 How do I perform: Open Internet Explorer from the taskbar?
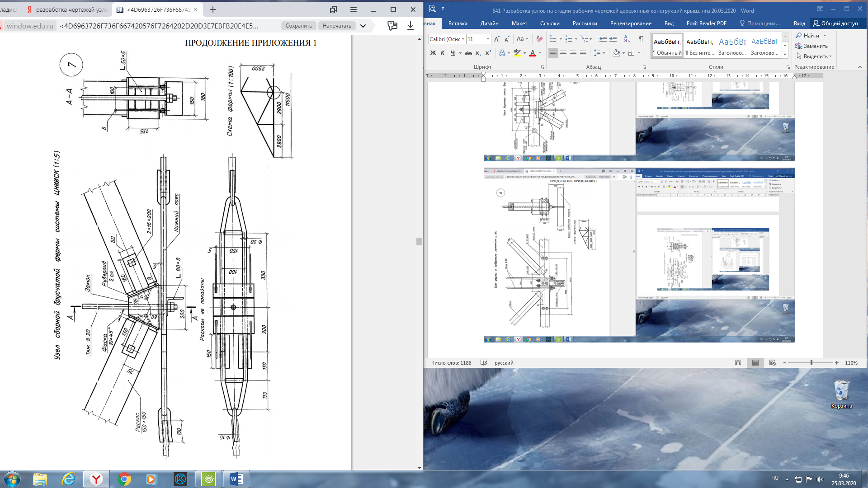(68, 479)
